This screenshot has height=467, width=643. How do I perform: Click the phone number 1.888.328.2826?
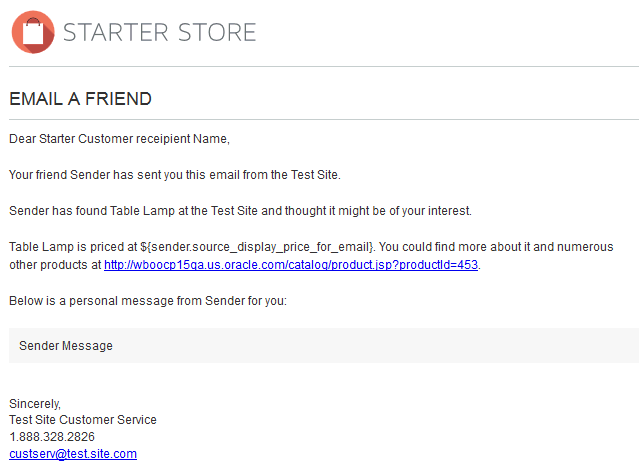52,437
